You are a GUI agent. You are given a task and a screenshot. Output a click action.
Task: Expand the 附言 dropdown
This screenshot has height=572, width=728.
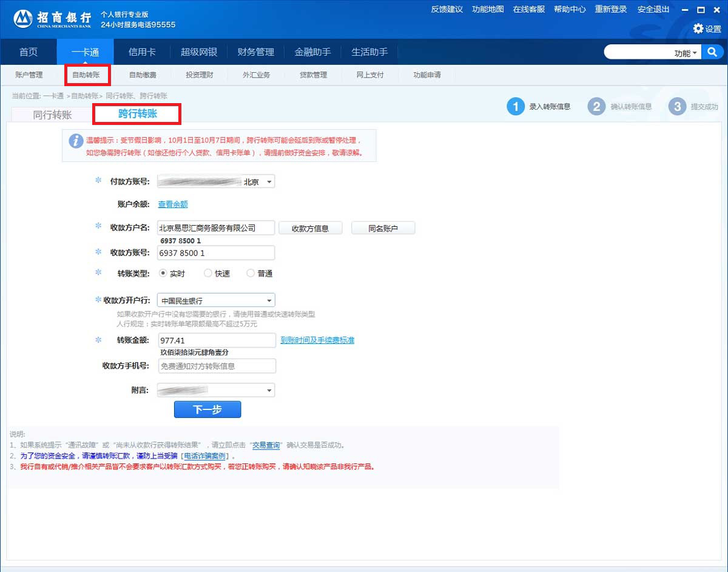click(x=269, y=390)
